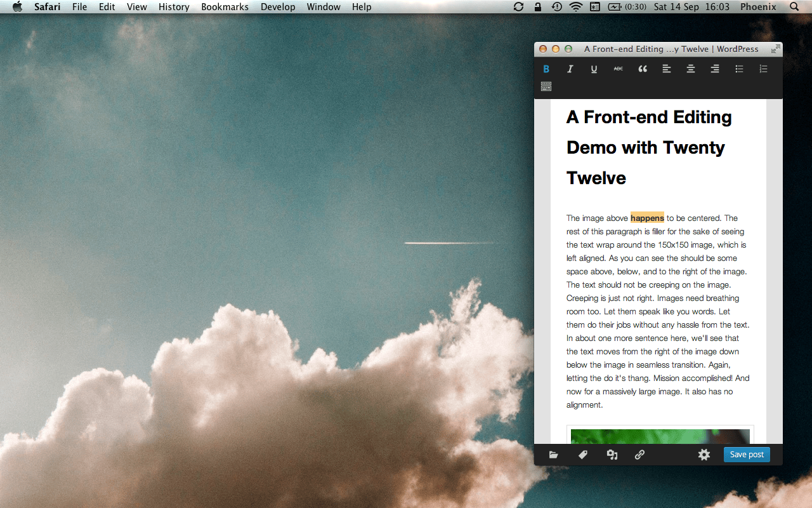The image size is (812, 508).
Task: Open the Develop menu
Action: [278, 7]
